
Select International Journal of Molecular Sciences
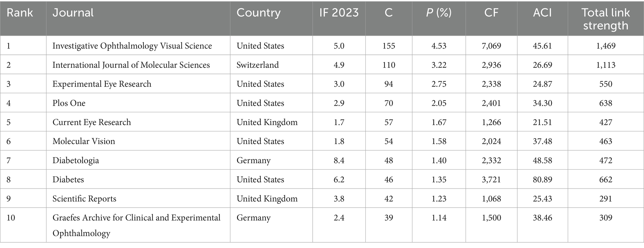(x=131, y=65)
